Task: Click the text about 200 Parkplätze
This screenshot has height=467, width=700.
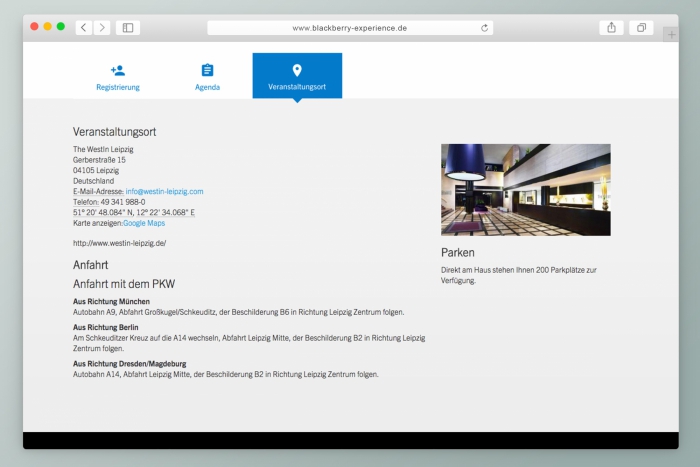Action: pyautogui.click(x=519, y=275)
